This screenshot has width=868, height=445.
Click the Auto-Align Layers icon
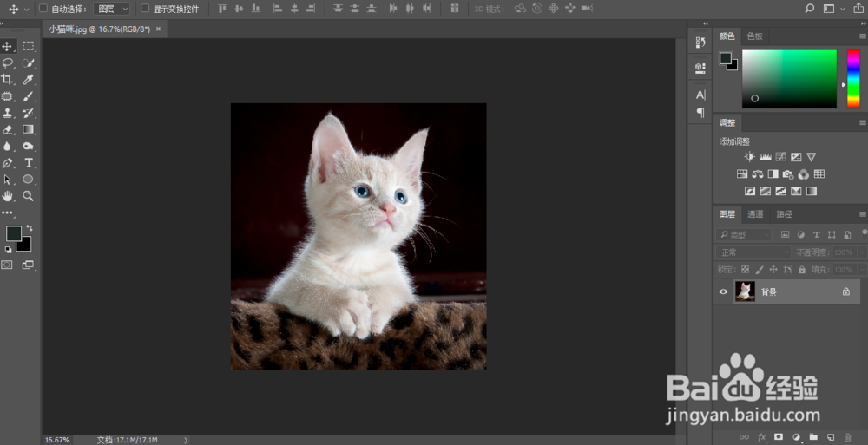pos(455,9)
